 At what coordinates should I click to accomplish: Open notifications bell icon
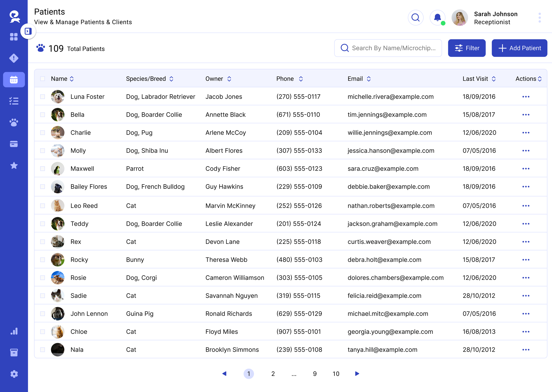point(437,18)
